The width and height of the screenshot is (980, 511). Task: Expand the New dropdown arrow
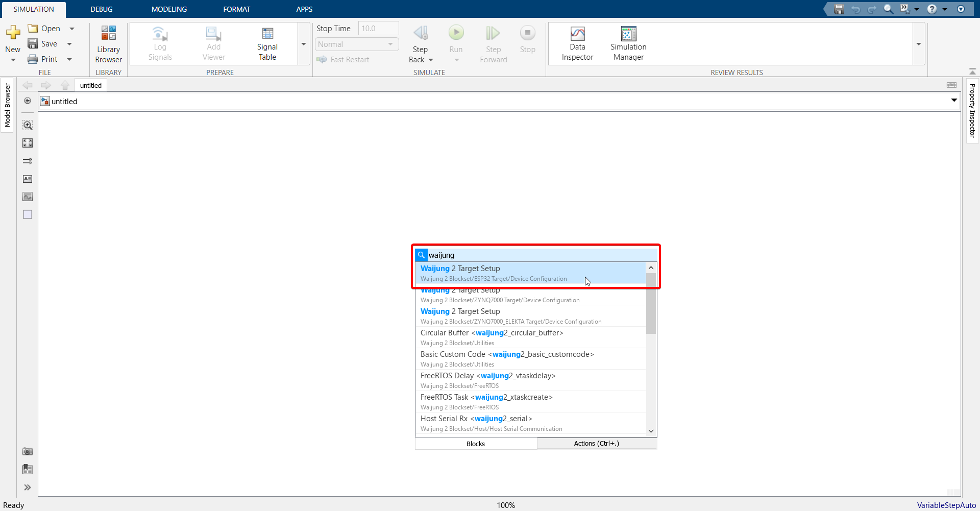pyautogui.click(x=13, y=60)
